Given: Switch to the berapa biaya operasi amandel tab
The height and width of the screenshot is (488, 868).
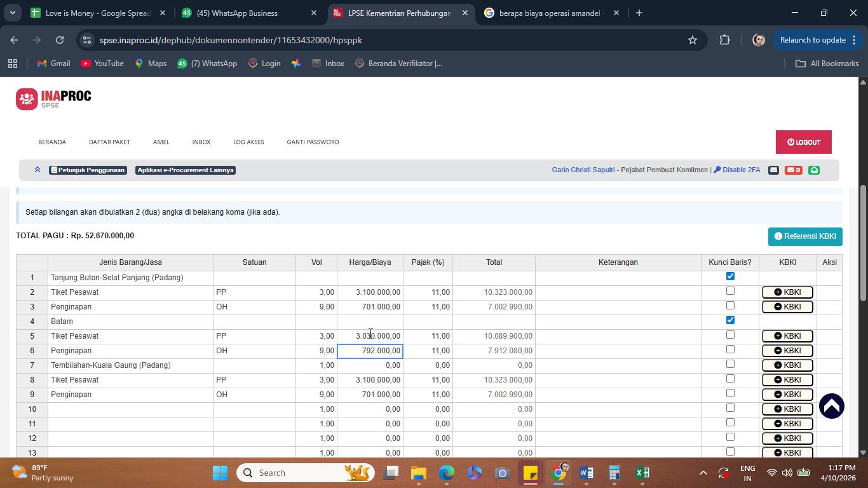Looking at the screenshot, I should tap(550, 13).
